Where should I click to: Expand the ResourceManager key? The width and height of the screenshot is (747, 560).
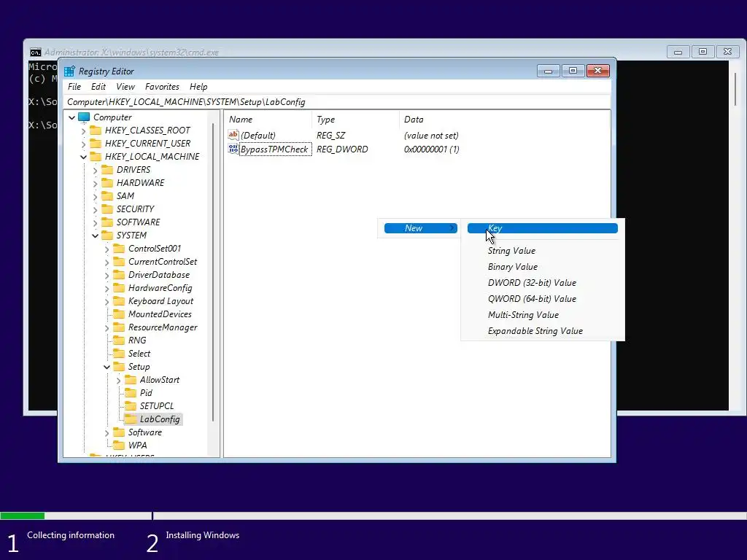pos(107,327)
